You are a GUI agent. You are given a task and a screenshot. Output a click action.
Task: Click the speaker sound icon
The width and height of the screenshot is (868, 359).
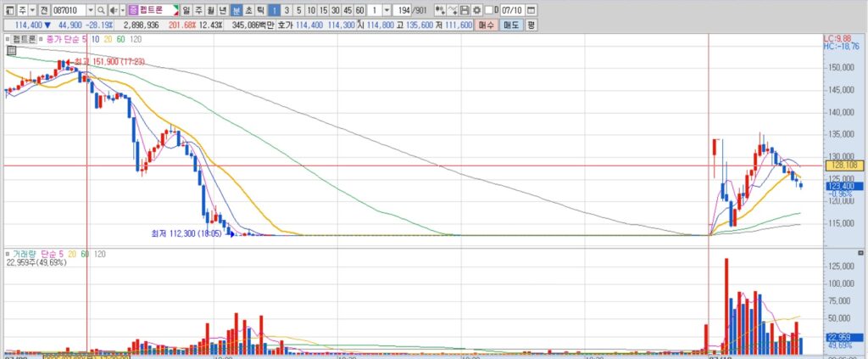(x=113, y=10)
